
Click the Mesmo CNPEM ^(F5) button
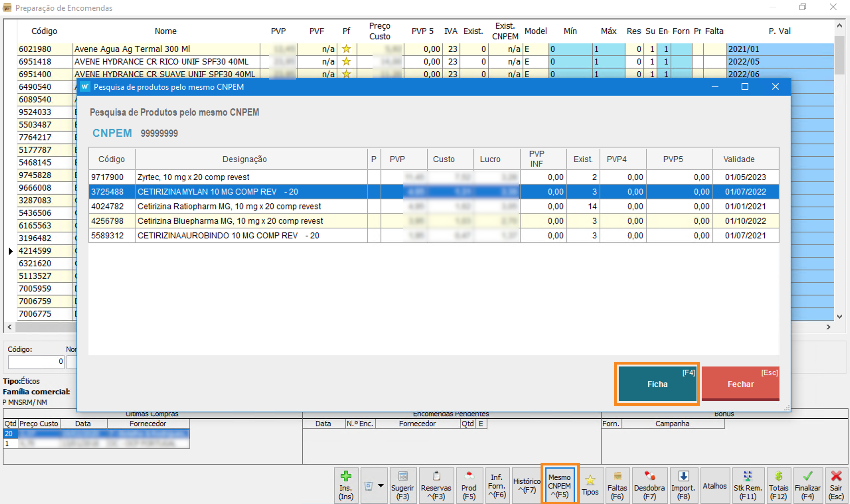tap(559, 485)
